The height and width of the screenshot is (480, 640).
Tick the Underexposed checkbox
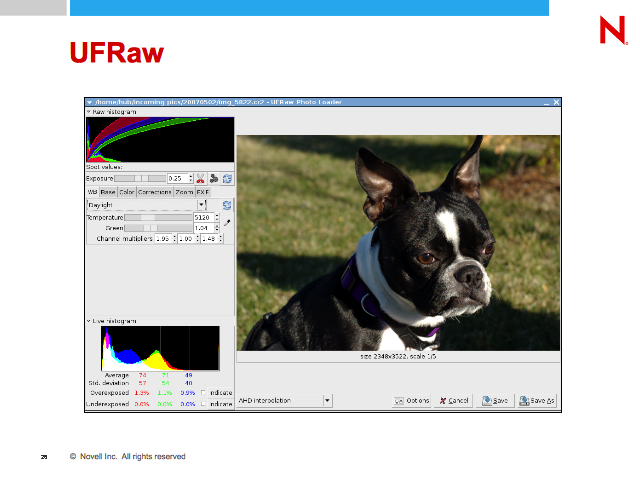pos(203,404)
